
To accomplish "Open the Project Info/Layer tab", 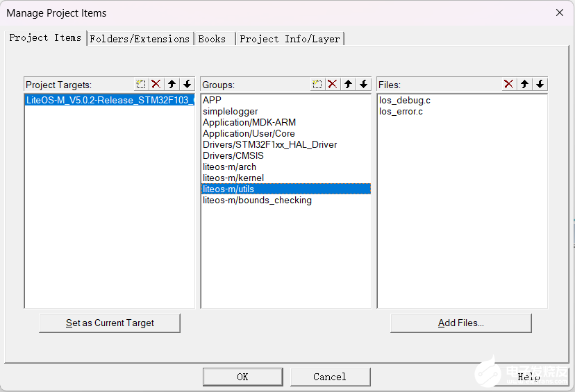I will tap(290, 39).
